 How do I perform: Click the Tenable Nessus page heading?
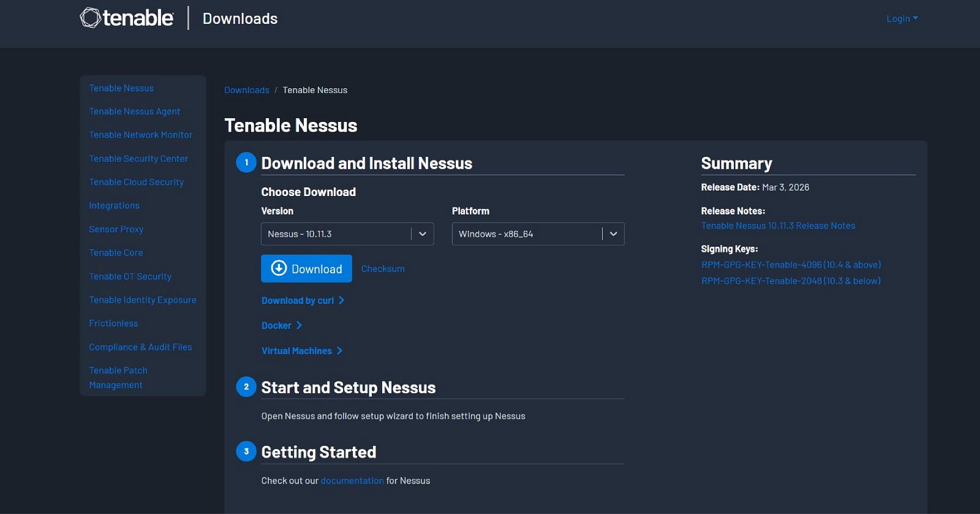click(x=291, y=126)
